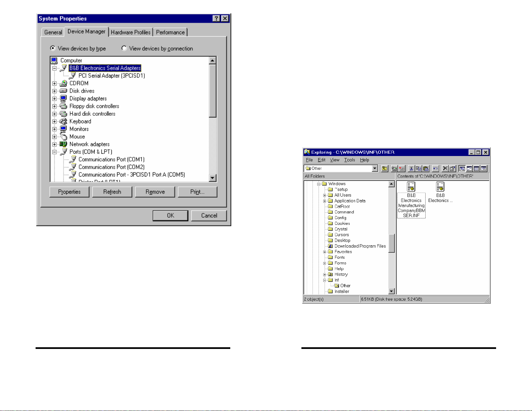Viewport: 532px width, 411px height.
Task: Select the truncated 'B&B Electronics ...' file icon
Action: coord(440,187)
